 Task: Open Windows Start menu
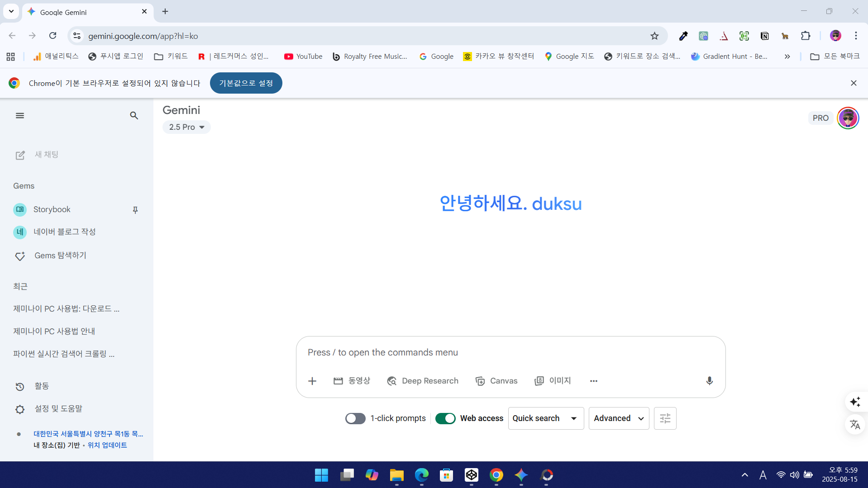coord(321,475)
